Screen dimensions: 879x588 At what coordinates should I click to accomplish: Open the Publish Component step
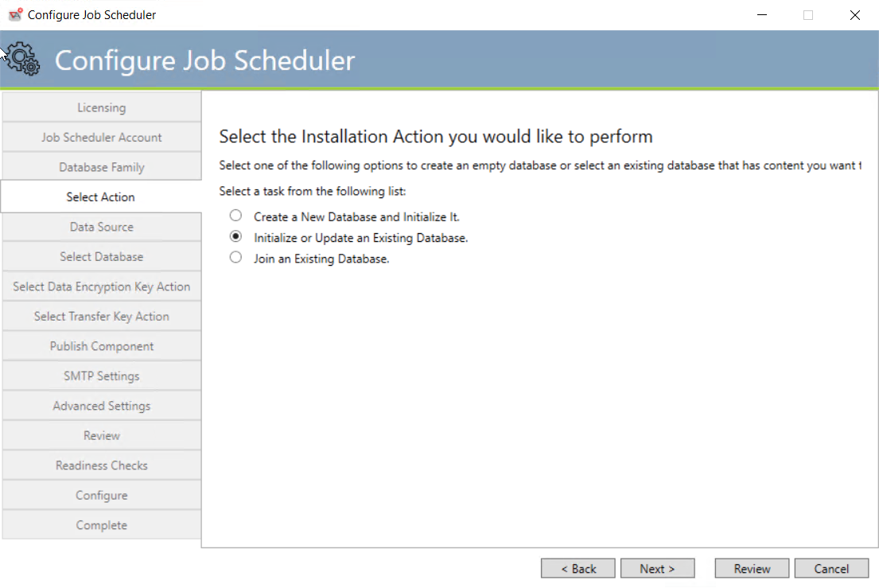coord(101,345)
